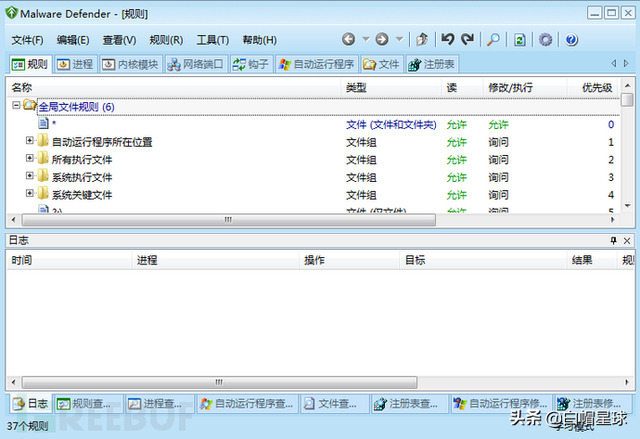Sort rules by 修改/执行 column header
Viewport: 640px width, 439px height.
(526, 87)
